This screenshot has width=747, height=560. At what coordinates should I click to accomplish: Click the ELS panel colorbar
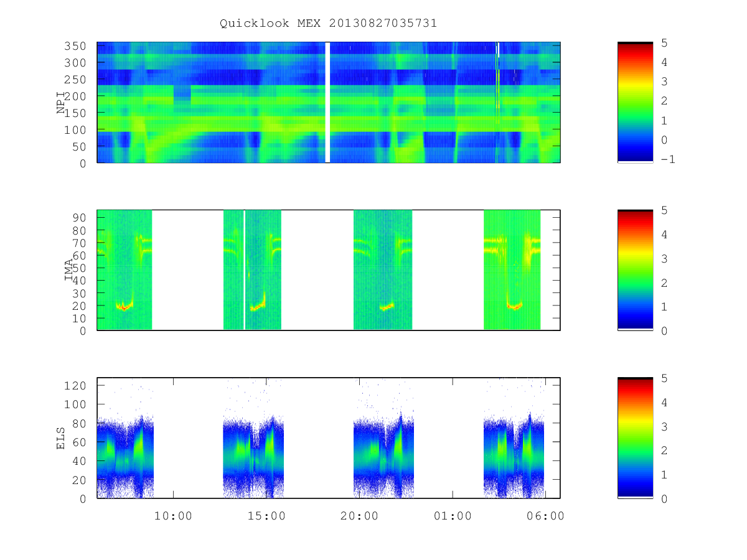pyautogui.click(x=635, y=438)
